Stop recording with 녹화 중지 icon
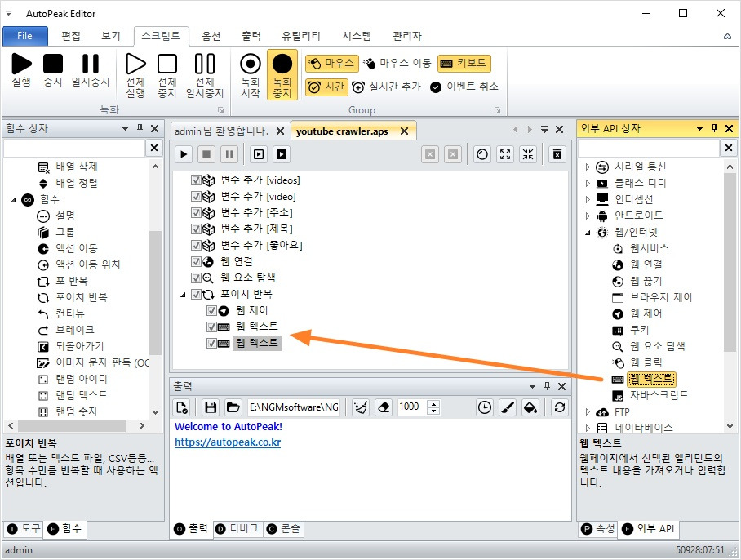 [x=282, y=64]
